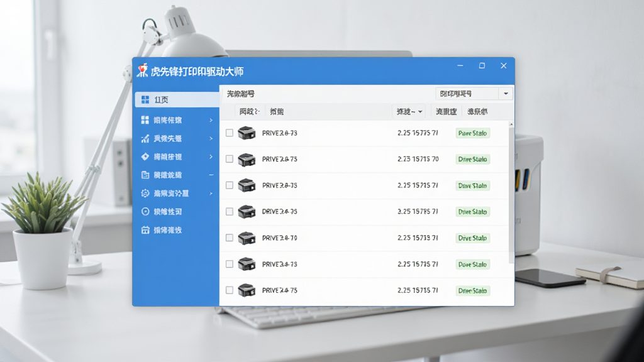Tick the checkbox for the DRIVE 2.4-35 row
Viewport: 644px width, 362px height.
click(230, 211)
